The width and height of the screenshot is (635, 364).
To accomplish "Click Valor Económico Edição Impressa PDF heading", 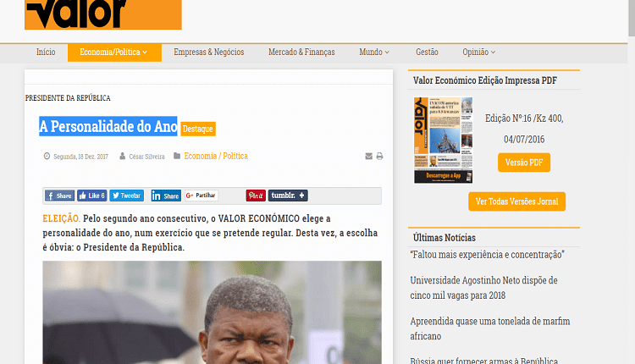I will click(485, 80).
